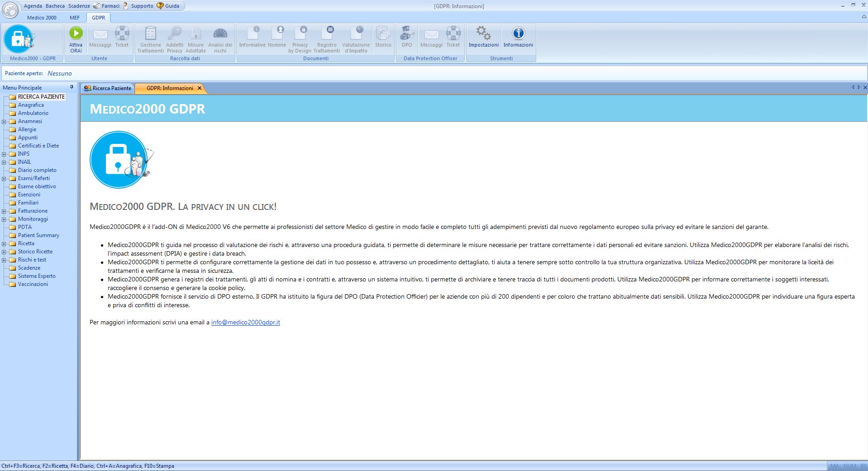
Task: Open Impostazioni gears icon
Action: (483, 33)
